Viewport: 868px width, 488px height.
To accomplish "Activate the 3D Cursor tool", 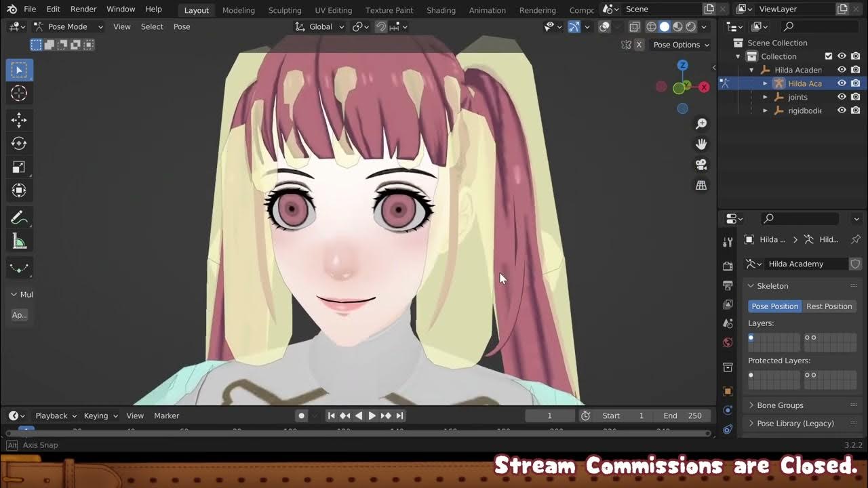I will point(19,94).
